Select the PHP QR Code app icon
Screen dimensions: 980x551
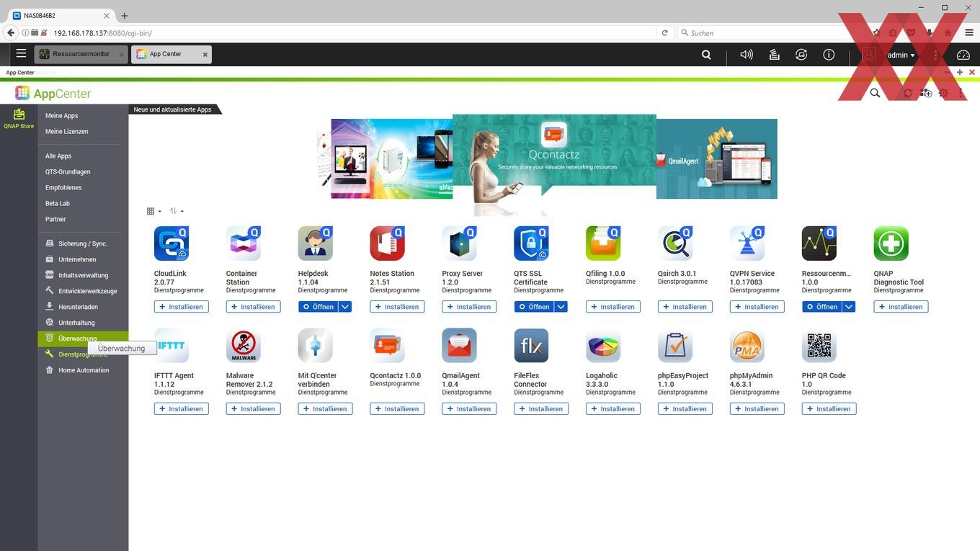click(820, 346)
